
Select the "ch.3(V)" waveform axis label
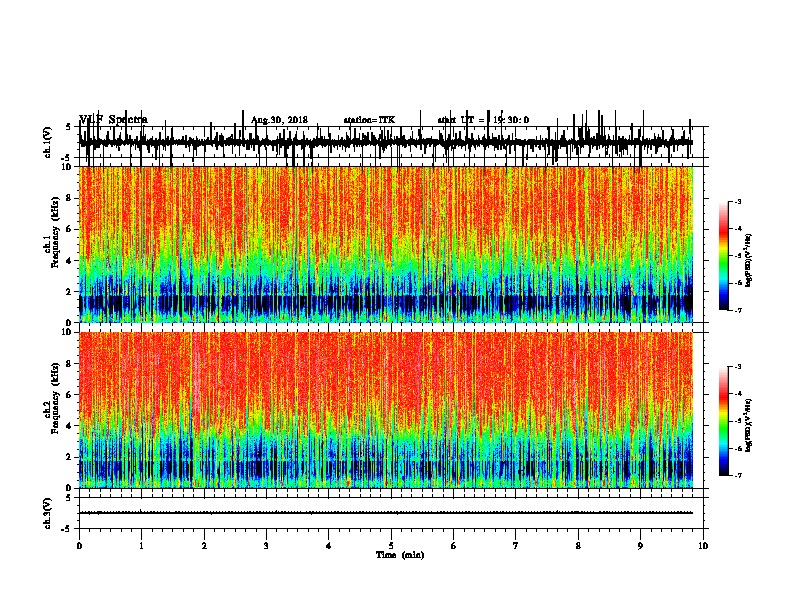(x=48, y=513)
